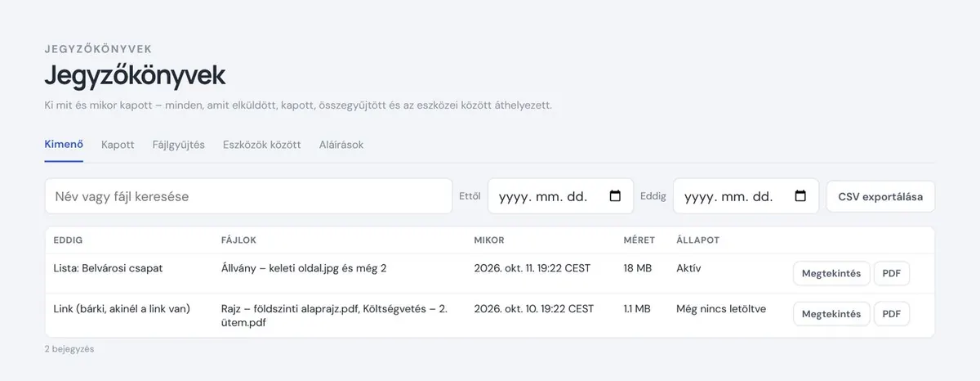
Task: Click the '18 MB' size value
Action: 637,267
